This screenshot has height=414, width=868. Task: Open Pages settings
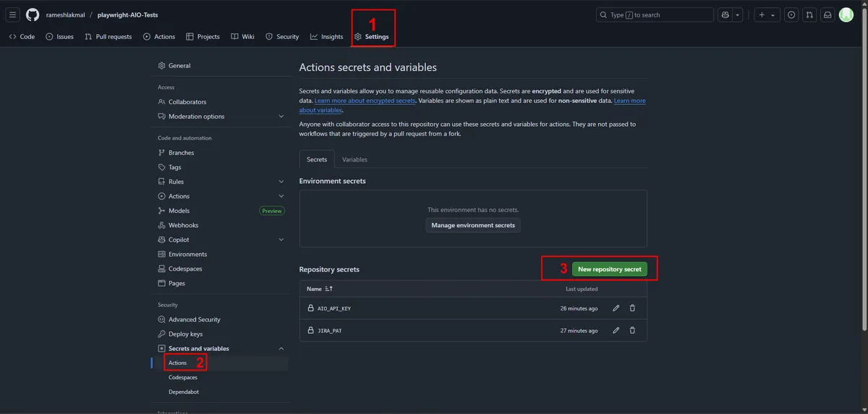tap(221, 283)
